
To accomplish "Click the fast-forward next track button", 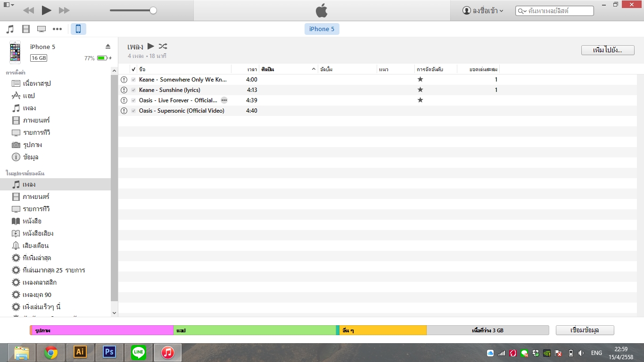I will (x=64, y=10).
